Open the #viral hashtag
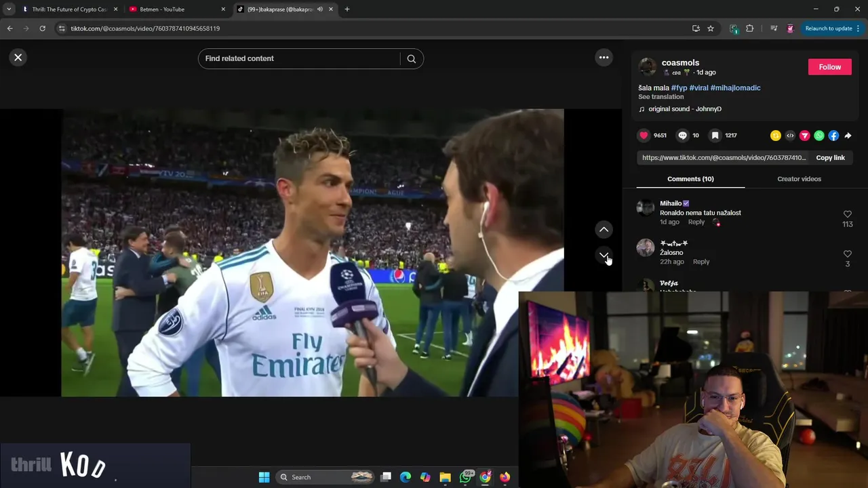Image resolution: width=868 pixels, height=488 pixels. click(x=698, y=88)
